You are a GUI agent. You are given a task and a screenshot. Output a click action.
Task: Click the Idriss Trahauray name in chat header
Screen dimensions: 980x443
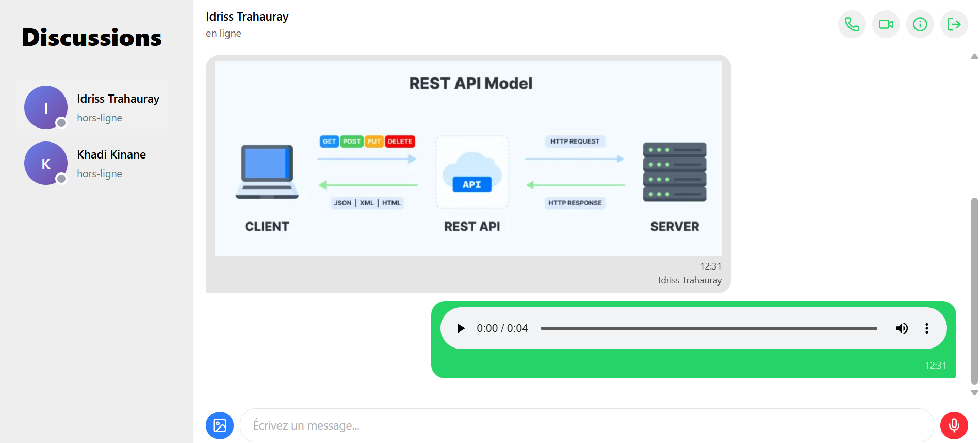click(247, 17)
